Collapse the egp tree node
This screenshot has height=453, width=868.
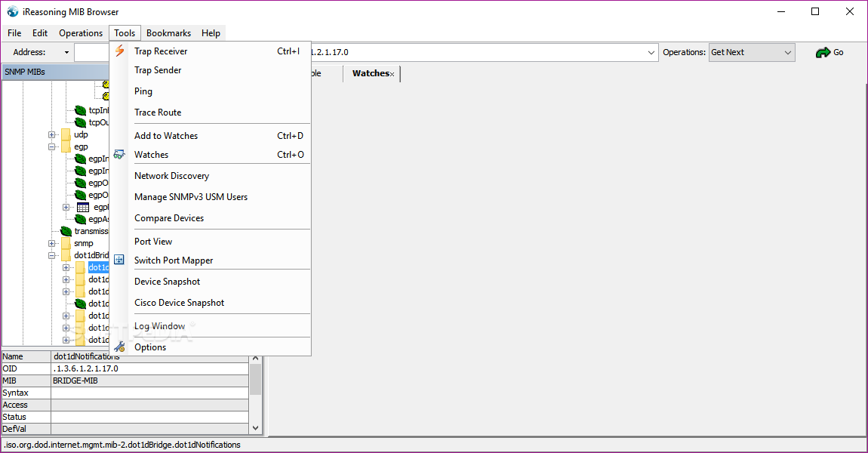[51, 146]
